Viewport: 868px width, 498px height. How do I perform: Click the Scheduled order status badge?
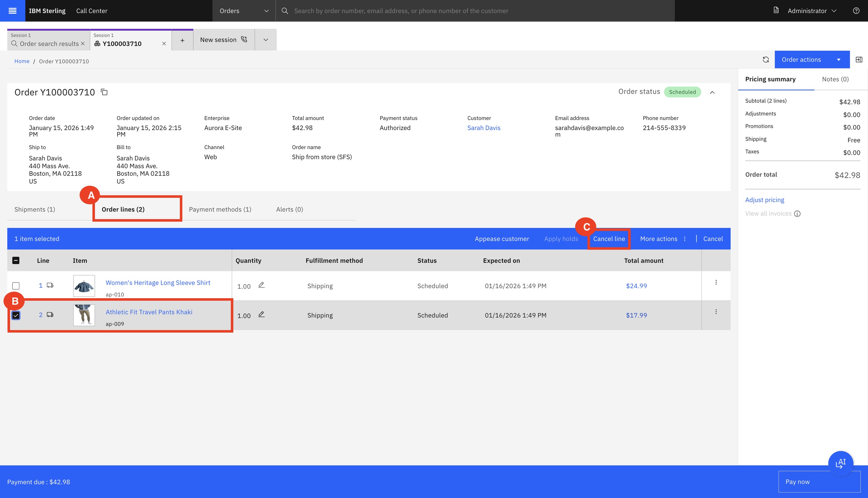click(x=682, y=92)
